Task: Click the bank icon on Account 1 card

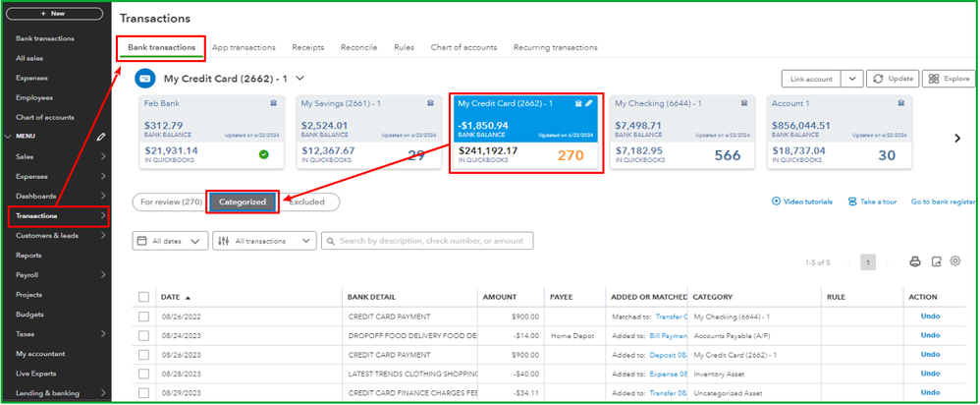Action: pyautogui.click(x=900, y=103)
